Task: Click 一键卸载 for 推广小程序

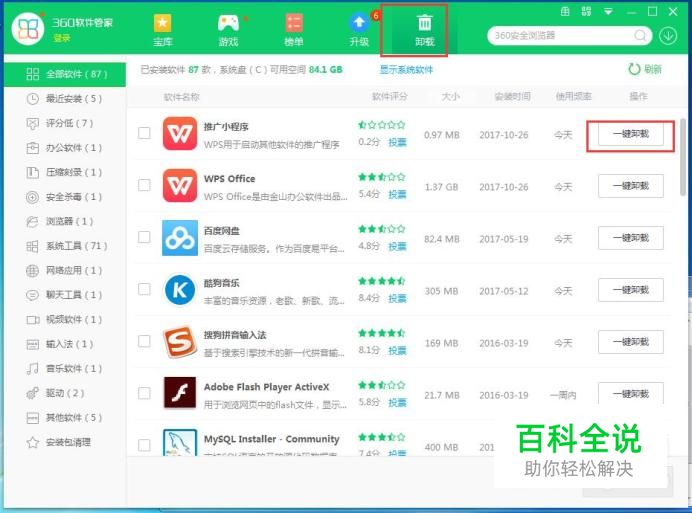Action: pos(631,134)
